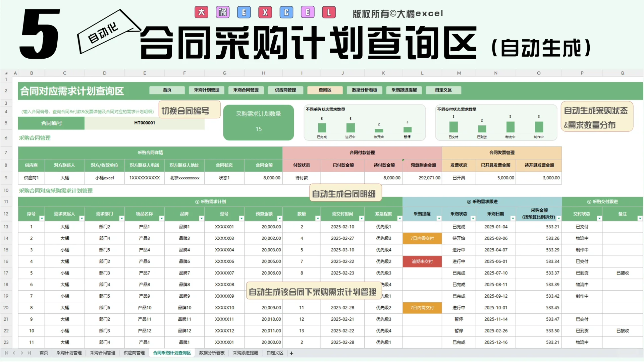Switch to the 数据分析看板 sheet tab
Image resolution: width=644 pixels, height=362 pixels.
[212, 353]
